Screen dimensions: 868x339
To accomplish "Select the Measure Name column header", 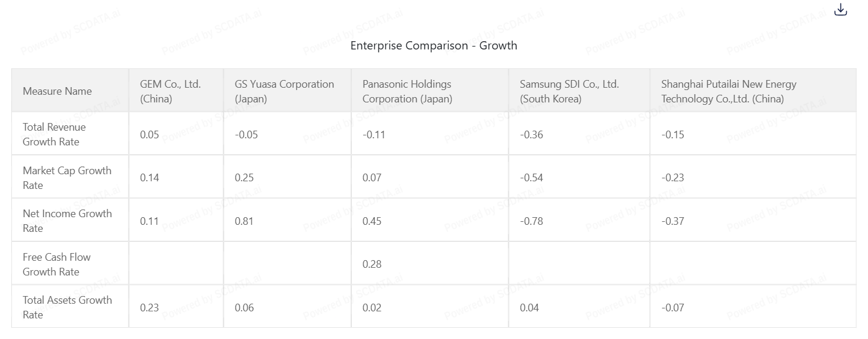I will [x=57, y=91].
